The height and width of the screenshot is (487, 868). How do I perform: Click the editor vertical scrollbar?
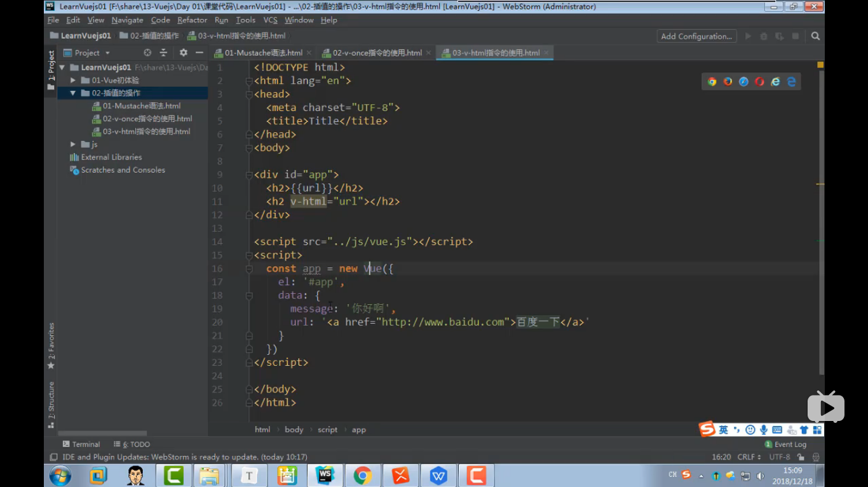pyautogui.click(x=821, y=222)
